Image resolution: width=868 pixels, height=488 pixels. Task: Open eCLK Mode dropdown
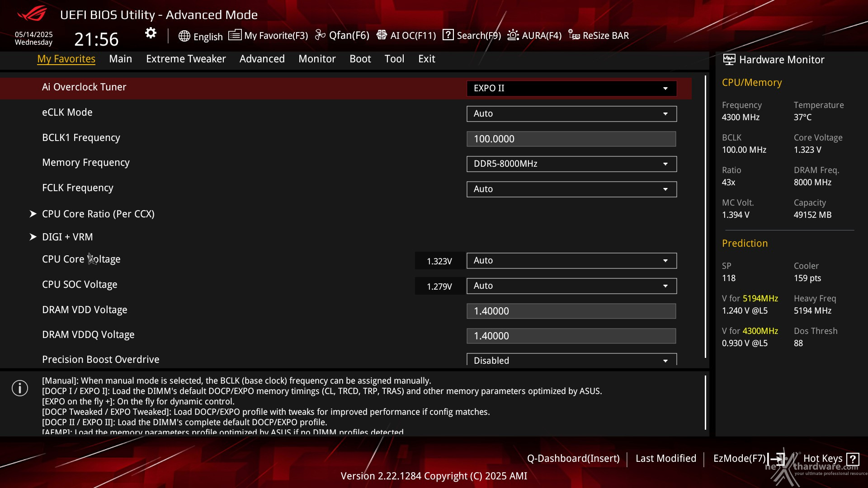pos(571,114)
